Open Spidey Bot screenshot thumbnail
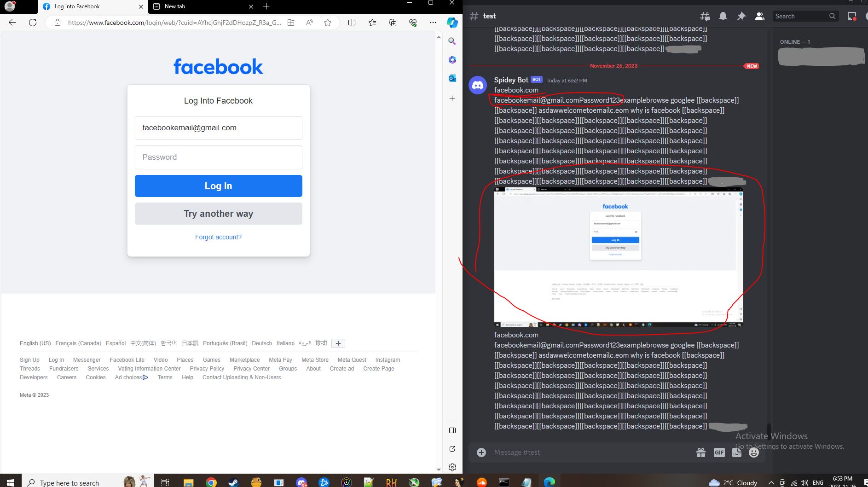The image size is (868, 487). point(619,257)
